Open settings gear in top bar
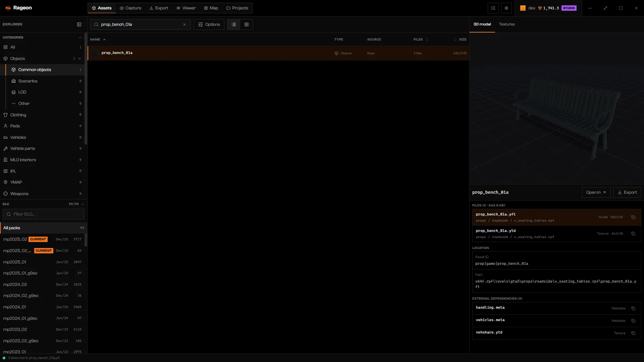Image resolution: width=644 pixels, height=362 pixels. tap(506, 8)
